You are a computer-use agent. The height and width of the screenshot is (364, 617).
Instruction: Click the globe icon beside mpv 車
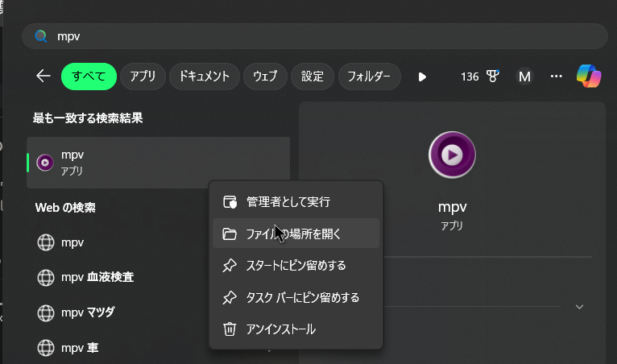coord(46,348)
